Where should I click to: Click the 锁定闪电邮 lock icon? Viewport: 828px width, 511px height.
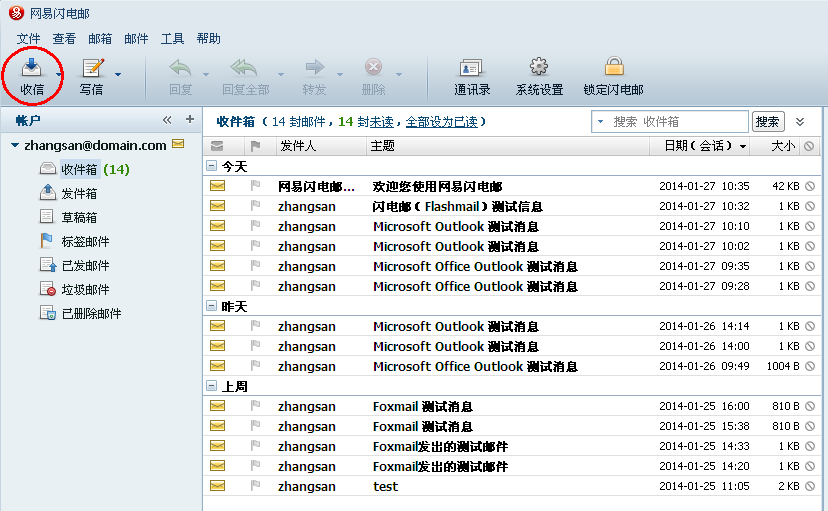click(x=614, y=67)
